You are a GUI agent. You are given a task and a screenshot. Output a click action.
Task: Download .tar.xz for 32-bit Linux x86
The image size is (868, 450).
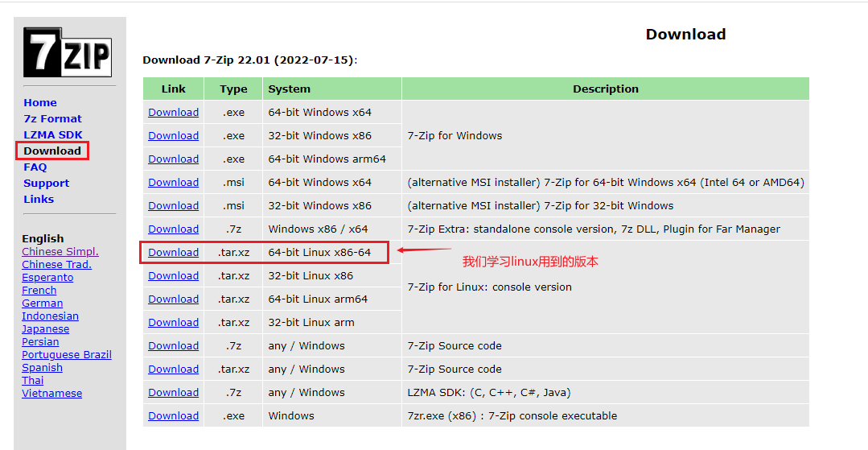point(173,275)
